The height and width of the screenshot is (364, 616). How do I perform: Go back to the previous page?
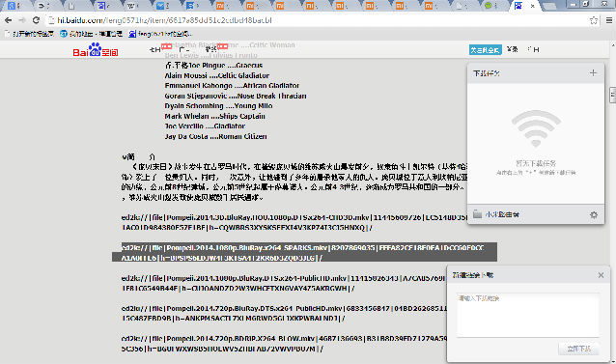coord(9,20)
